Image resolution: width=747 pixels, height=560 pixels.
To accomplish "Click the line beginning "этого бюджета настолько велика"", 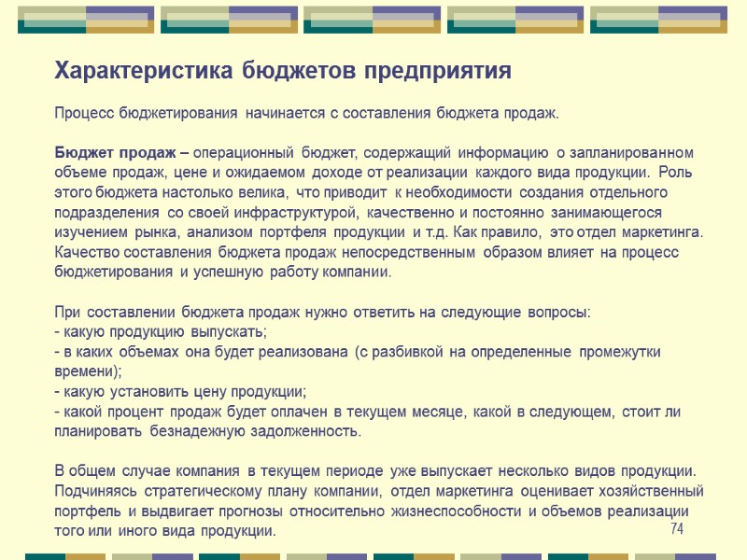I will pyautogui.click(x=360, y=192).
